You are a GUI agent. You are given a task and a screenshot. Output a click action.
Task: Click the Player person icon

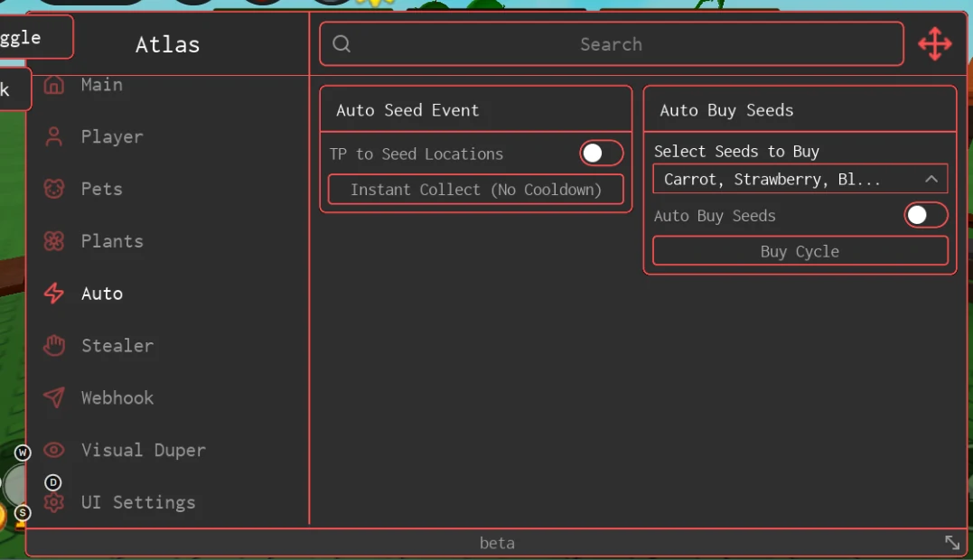pyautogui.click(x=54, y=136)
